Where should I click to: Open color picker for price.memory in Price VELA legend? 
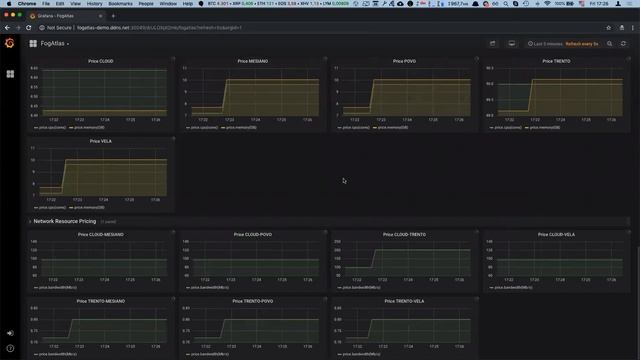click(71, 207)
